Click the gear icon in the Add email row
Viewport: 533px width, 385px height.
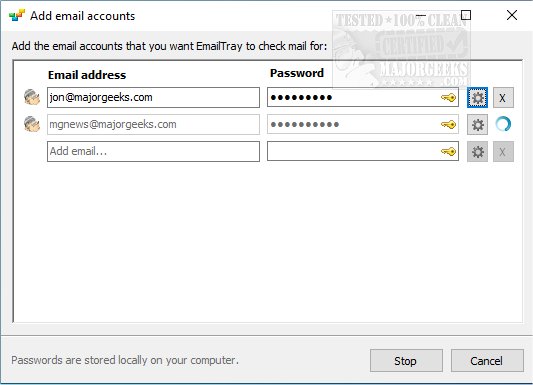[477, 152]
